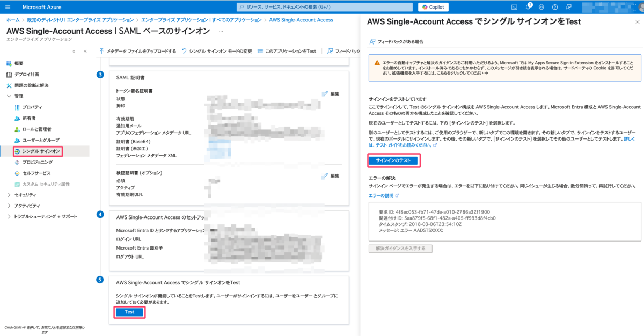Open the notifications bell icon
This screenshot has height=336, width=644.
click(528, 7)
